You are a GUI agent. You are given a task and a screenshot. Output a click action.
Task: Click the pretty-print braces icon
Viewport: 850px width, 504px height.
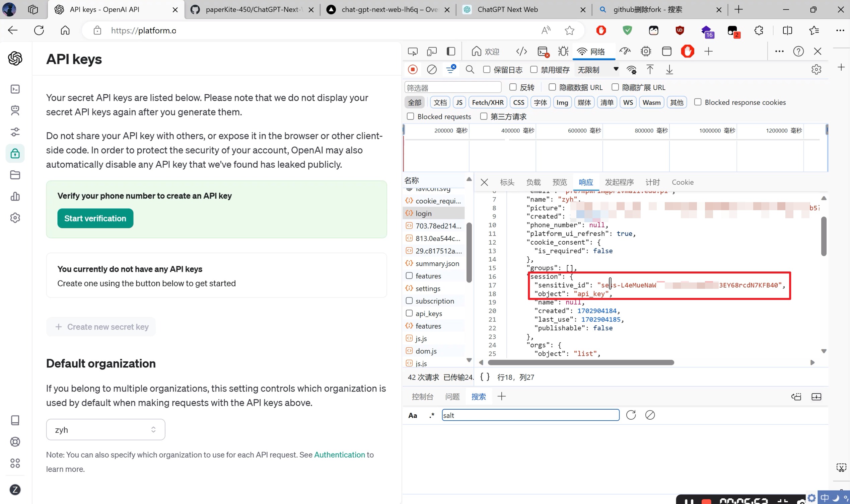[485, 377]
